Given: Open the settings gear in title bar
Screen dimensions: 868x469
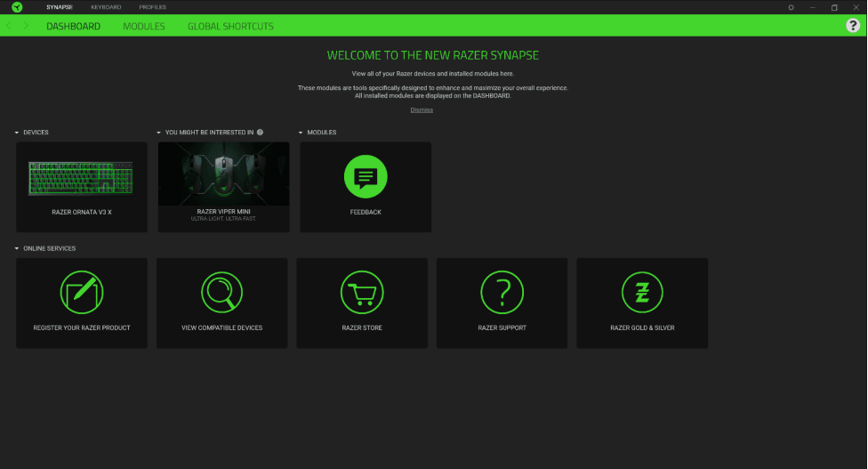Looking at the screenshot, I should point(791,7).
